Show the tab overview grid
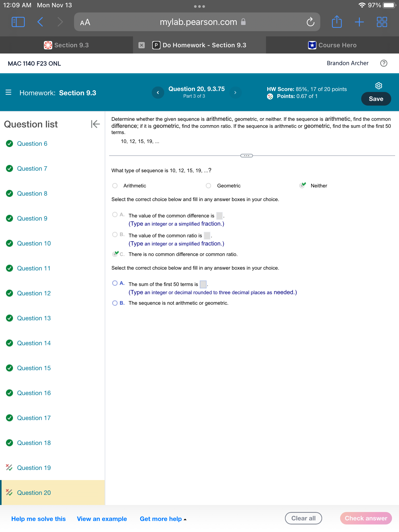Screen dimensions: 399x532 coord(382,22)
